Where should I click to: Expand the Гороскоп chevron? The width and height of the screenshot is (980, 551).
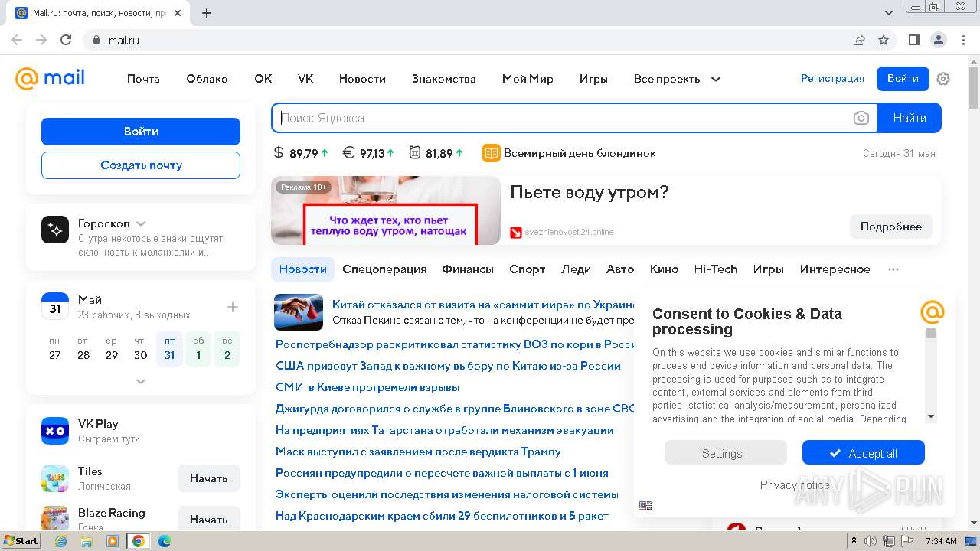pyautogui.click(x=141, y=223)
